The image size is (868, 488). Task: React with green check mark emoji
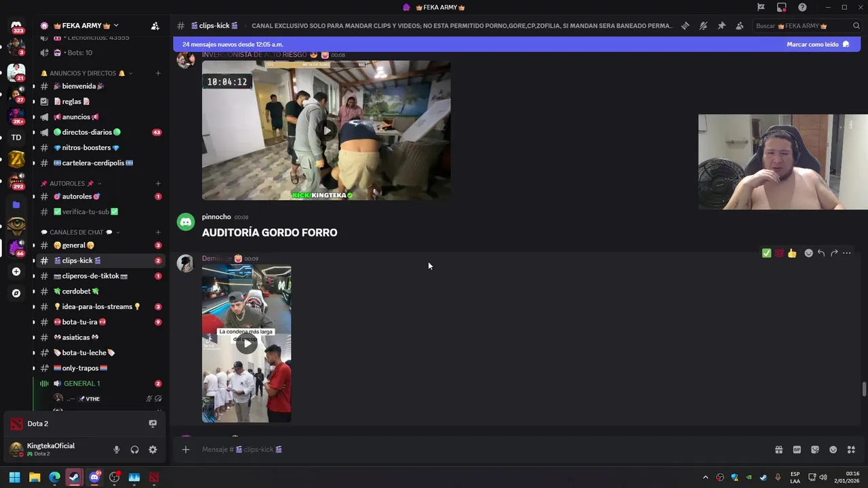tap(766, 253)
